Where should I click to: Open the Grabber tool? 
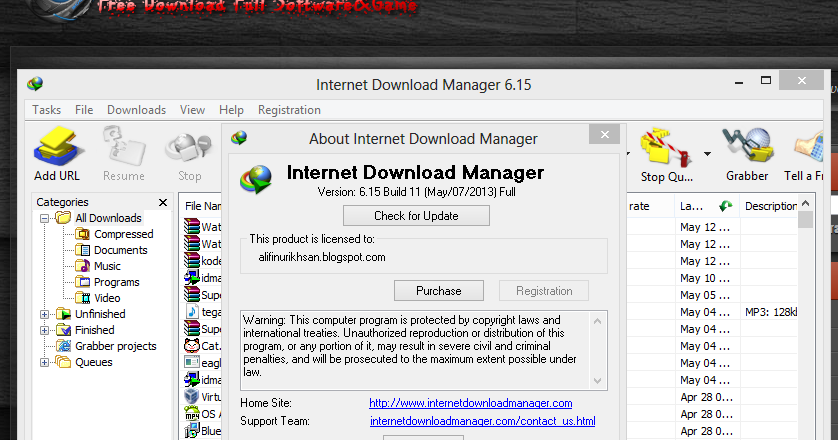(747, 154)
